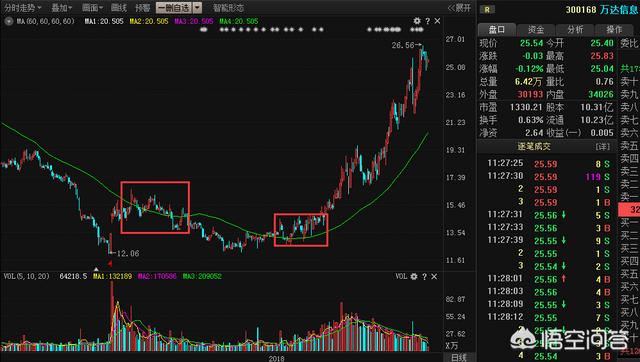Open 智能形态 smart pattern menu
640x362 pixels.
coord(229,8)
